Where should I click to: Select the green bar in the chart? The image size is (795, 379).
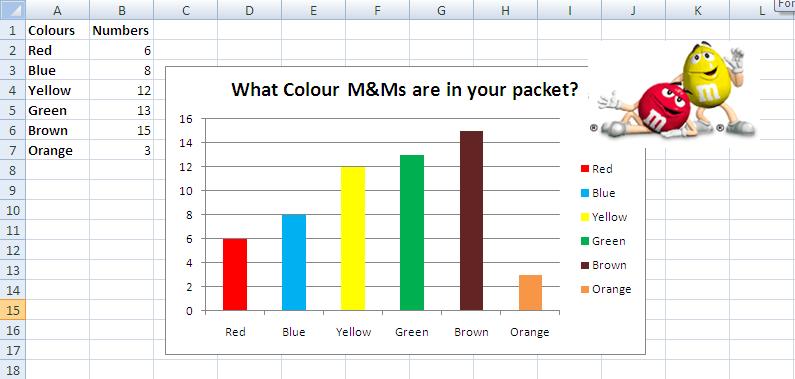tap(412, 233)
